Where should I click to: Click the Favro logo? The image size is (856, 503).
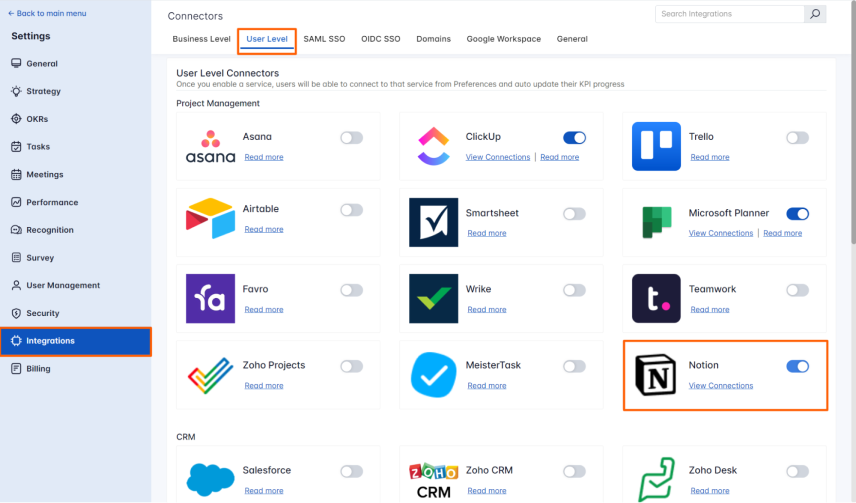[x=210, y=298]
